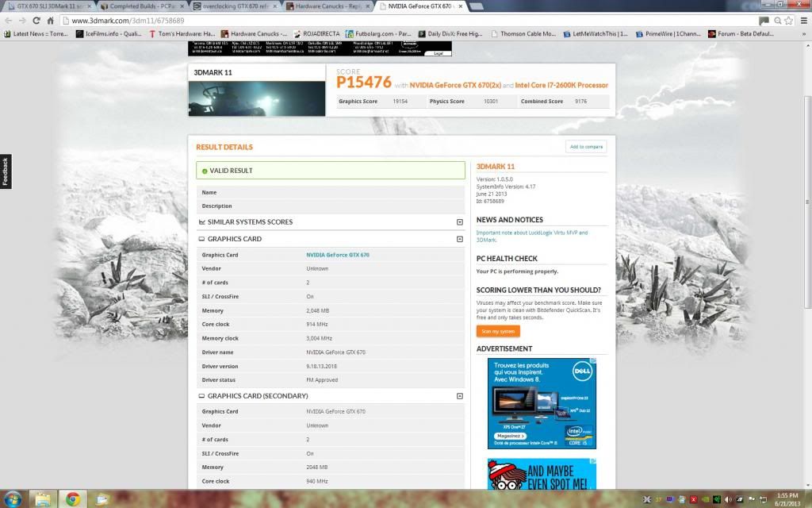This screenshot has width=812, height=508.
Task: Select the P15476 score text
Action: coord(363,83)
